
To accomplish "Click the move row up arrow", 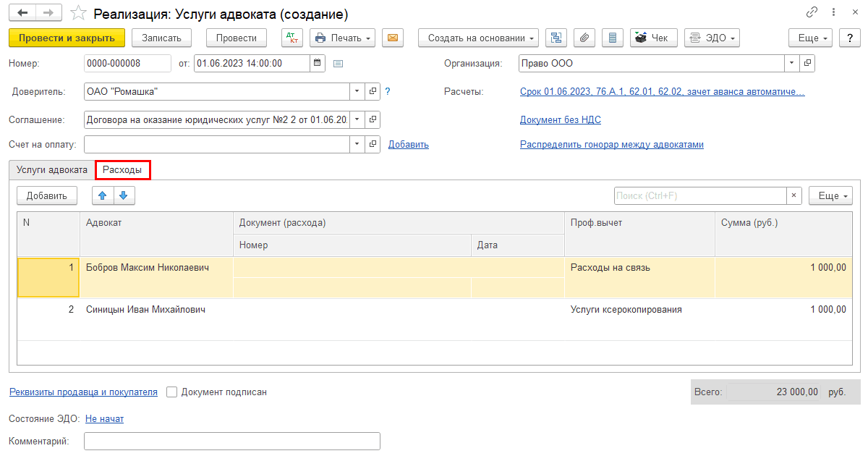I will (x=102, y=195).
